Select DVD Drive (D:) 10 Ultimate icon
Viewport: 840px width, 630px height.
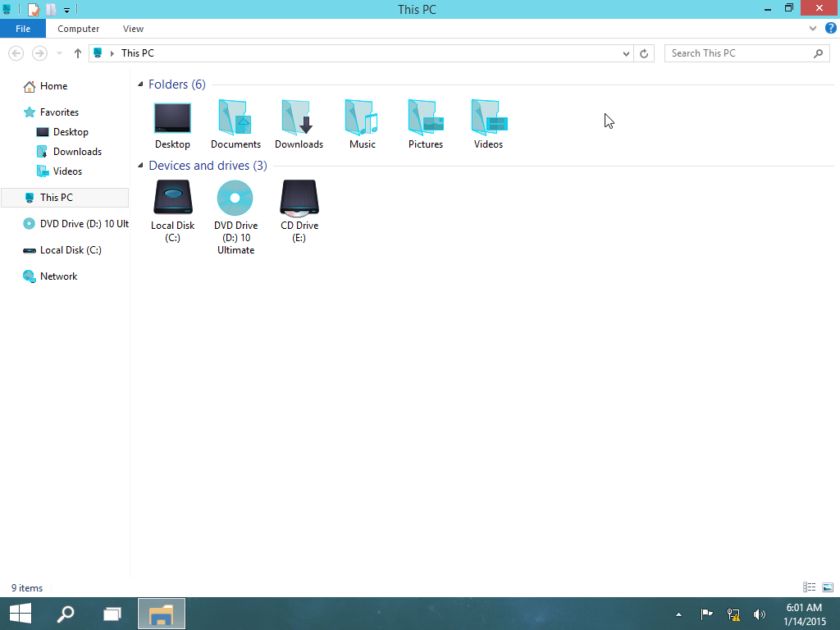[235, 198]
